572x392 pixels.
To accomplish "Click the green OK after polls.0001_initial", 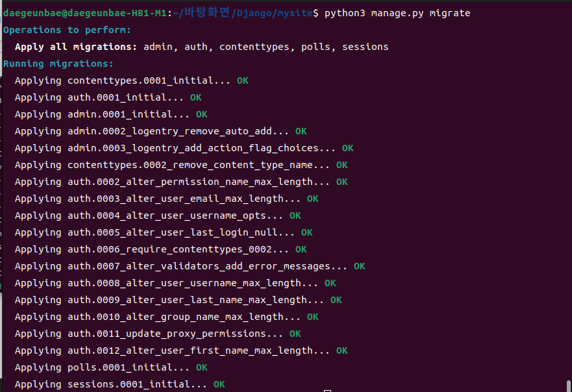I will pos(202,367).
